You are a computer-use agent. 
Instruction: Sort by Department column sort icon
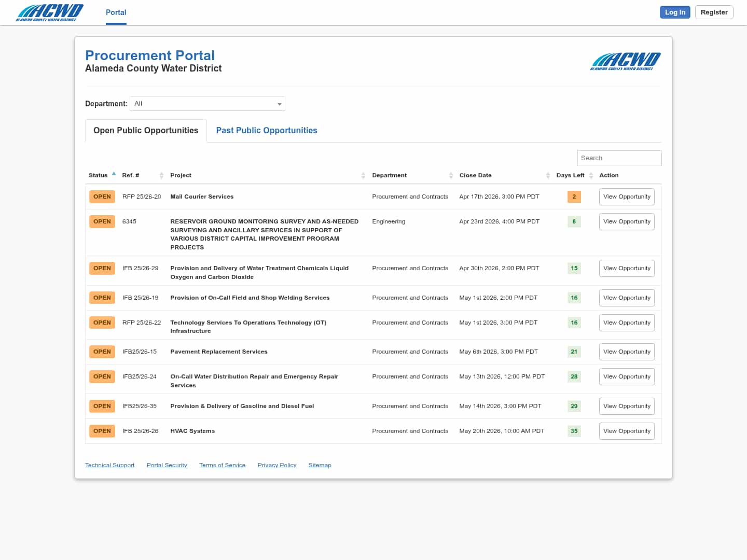(451, 176)
